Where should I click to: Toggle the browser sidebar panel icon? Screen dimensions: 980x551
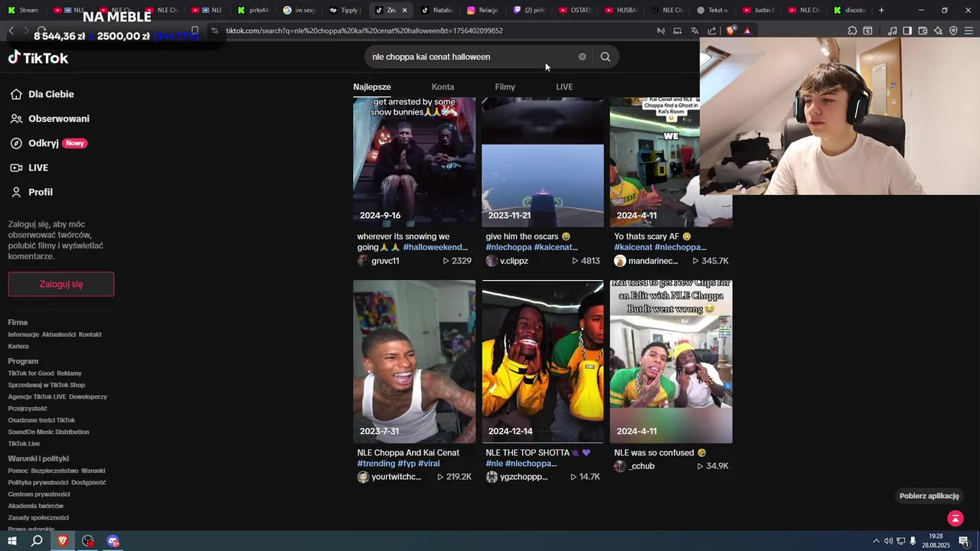click(x=907, y=31)
